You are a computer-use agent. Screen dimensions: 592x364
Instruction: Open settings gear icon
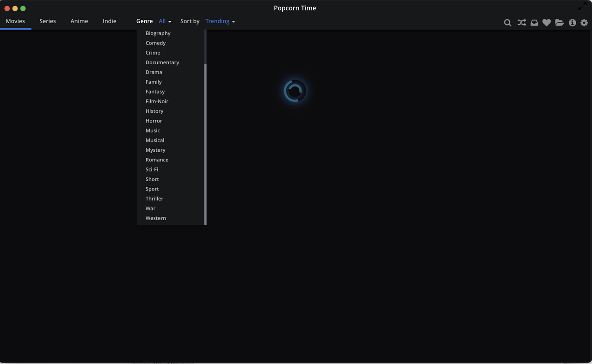(584, 23)
